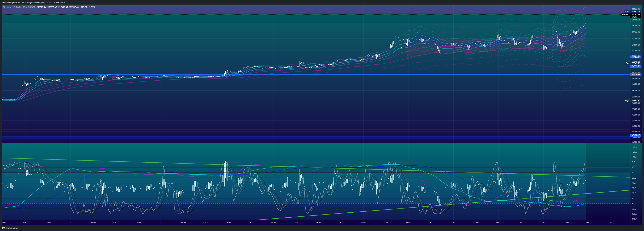Click the blue 45678.15 price level label
The width and height of the screenshot is (644, 231).
tap(636, 135)
